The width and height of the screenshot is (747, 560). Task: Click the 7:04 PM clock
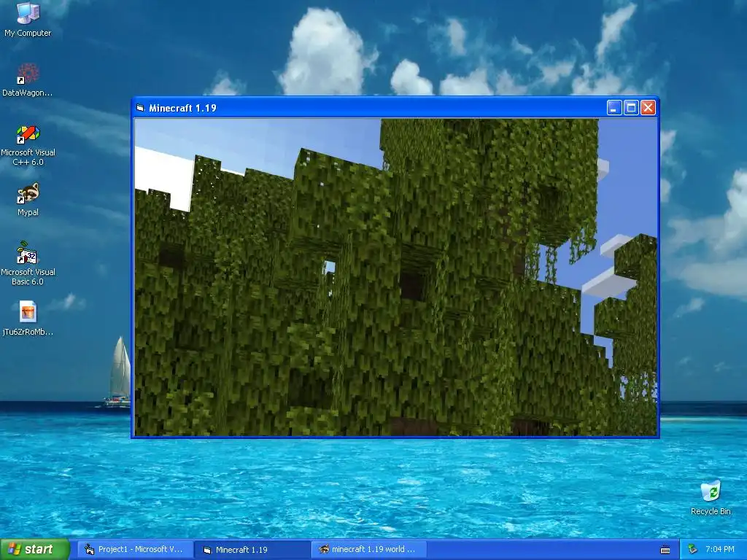coord(719,550)
